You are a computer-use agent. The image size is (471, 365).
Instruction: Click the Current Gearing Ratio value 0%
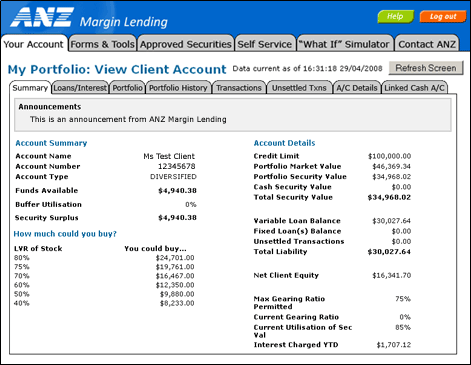405,317
